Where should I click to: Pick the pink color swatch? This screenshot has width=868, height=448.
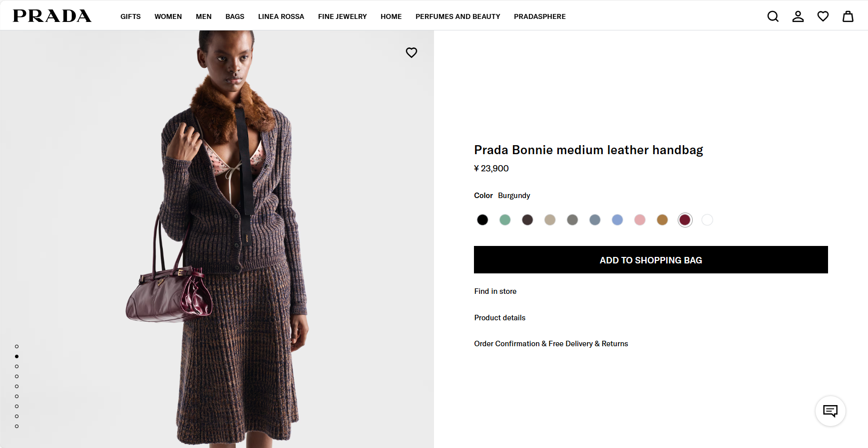click(x=639, y=220)
